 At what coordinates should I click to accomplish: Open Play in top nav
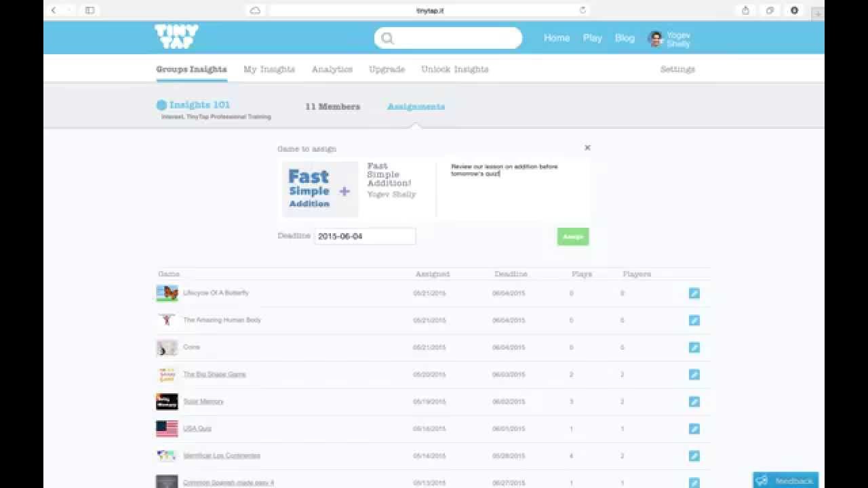tap(592, 38)
